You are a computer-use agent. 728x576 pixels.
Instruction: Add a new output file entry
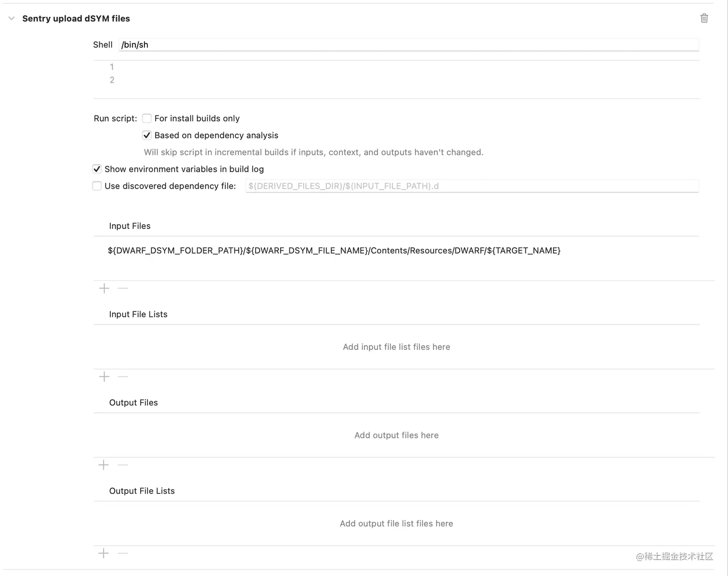(x=104, y=465)
